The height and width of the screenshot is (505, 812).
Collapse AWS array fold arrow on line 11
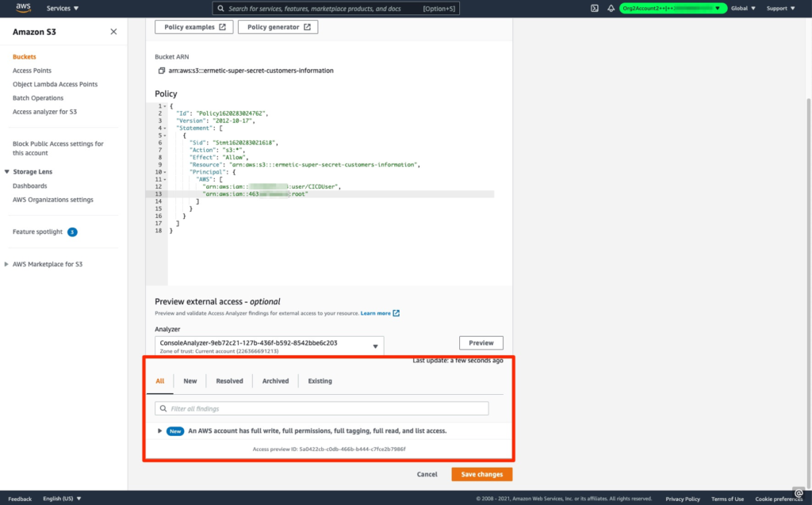click(165, 179)
